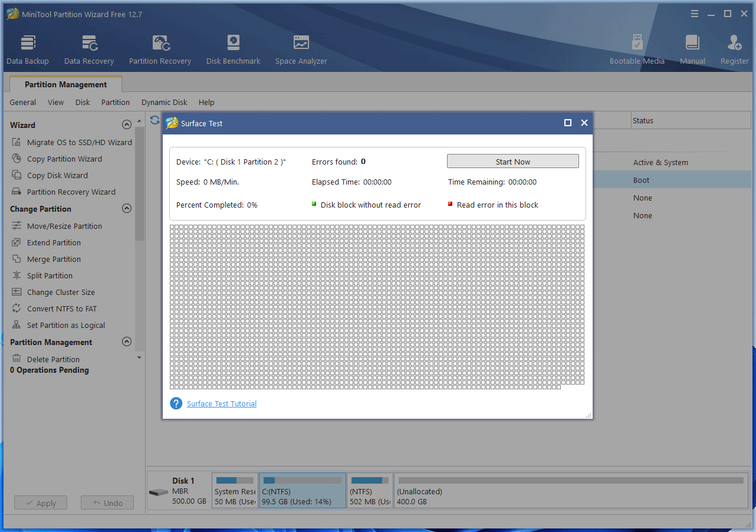The image size is (756, 532).
Task: Click the 0 Operations Pending text
Action: (50, 370)
